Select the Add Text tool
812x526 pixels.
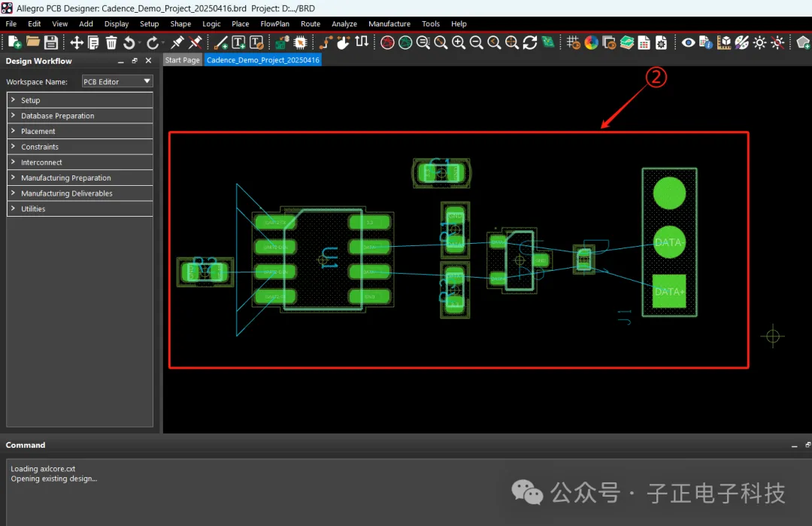(x=238, y=42)
